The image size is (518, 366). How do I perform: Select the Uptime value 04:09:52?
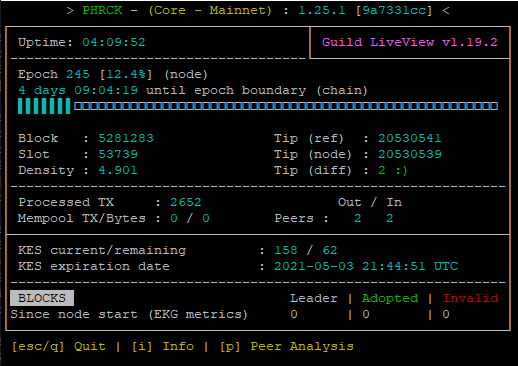[x=114, y=42]
